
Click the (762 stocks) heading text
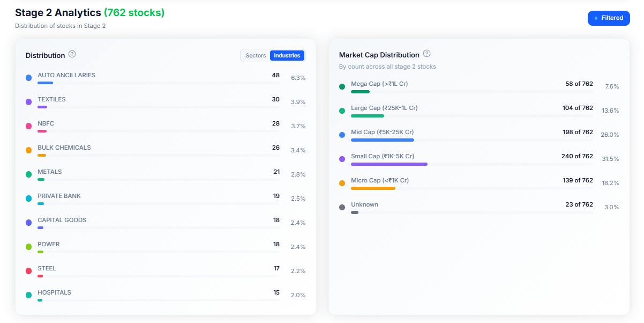(x=134, y=13)
